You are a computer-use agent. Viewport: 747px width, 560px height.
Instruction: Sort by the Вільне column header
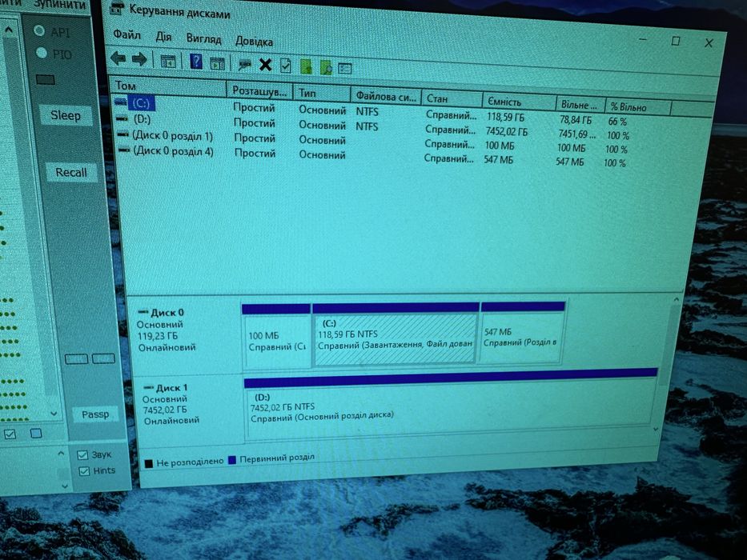[580, 105]
